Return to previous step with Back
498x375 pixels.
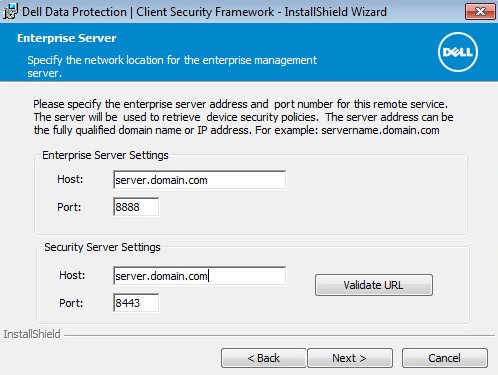coord(263,358)
